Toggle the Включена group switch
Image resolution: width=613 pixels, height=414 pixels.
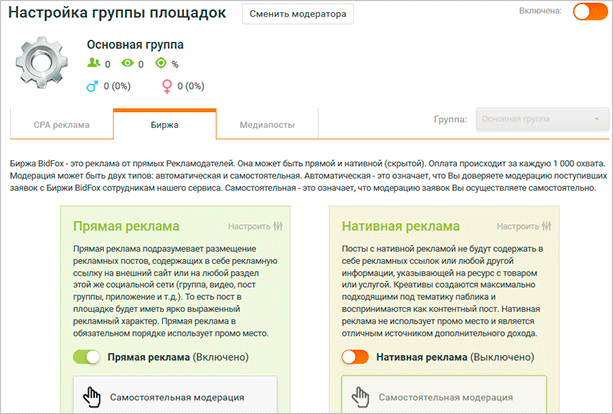(x=590, y=11)
